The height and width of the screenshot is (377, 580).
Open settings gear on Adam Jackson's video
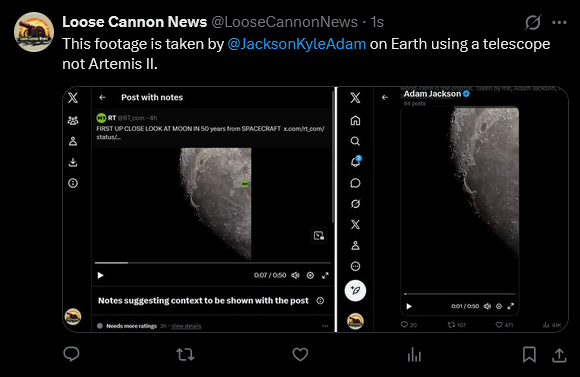499,306
